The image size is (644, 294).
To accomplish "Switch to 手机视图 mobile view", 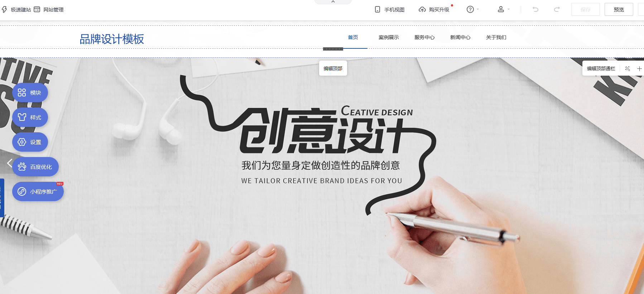I will coord(389,9).
